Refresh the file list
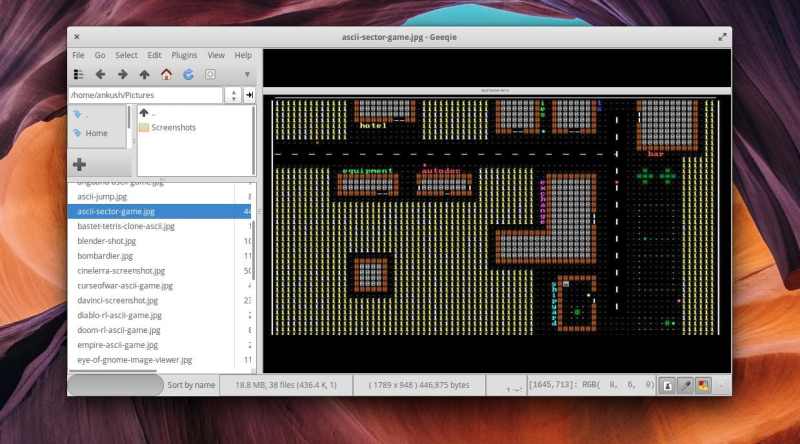 click(x=188, y=74)
